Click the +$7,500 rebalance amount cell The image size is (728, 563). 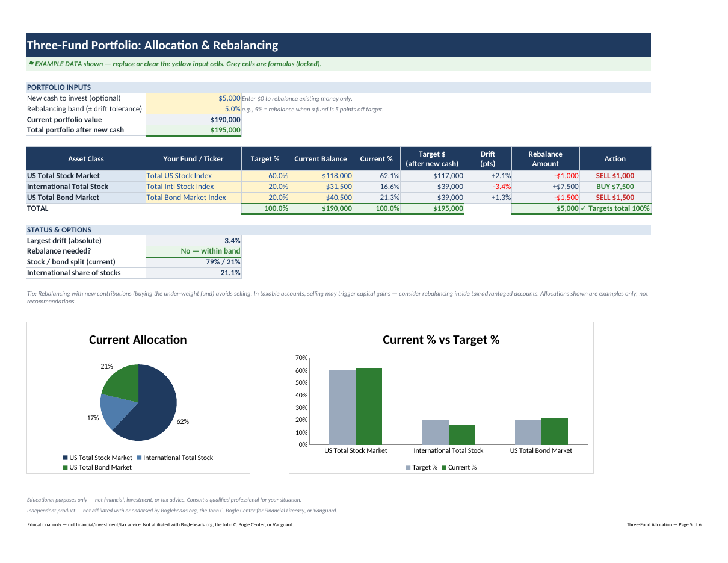click(x=546, y=187)
